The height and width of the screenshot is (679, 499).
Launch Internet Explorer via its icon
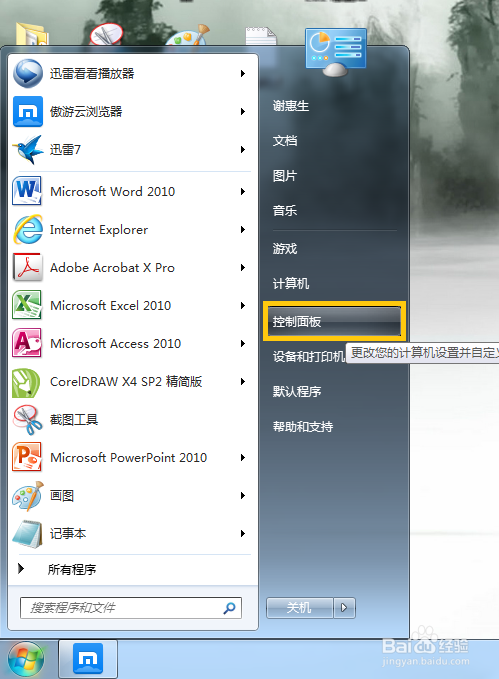[x=28, y=229]
